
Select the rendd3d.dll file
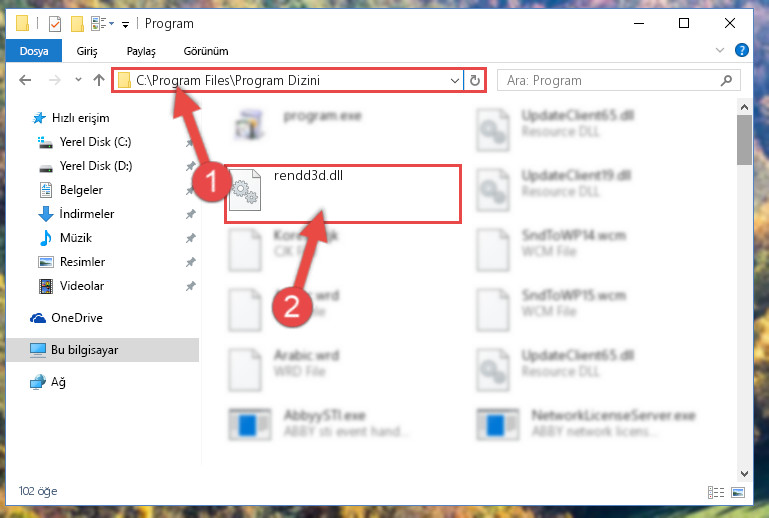308,176
